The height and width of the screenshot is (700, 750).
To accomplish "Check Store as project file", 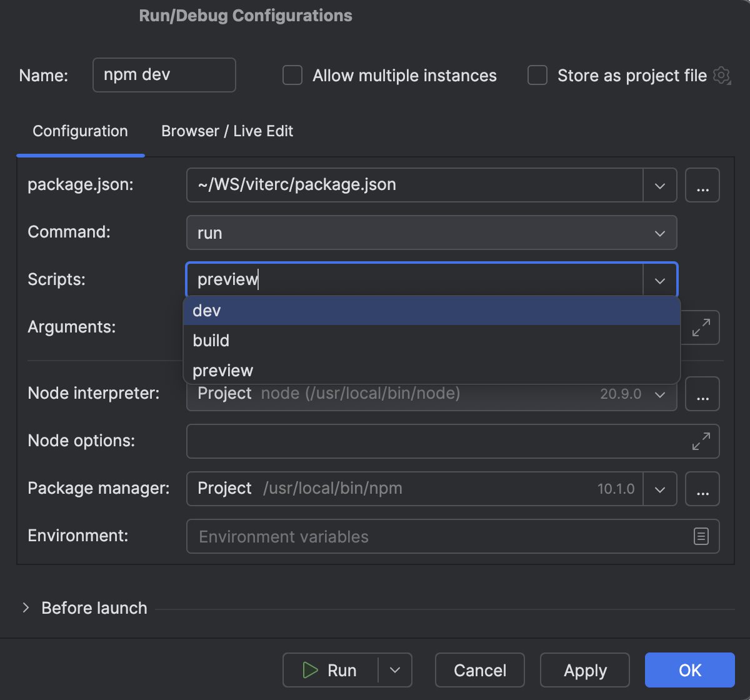I will coord(537,75).
